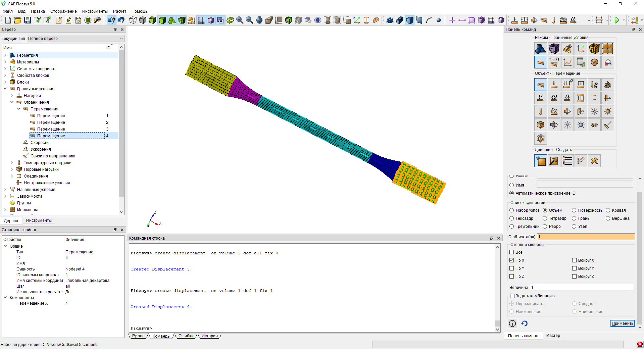Expand the Геометрия tree node
This screenshot has width=644, height=349.
(x=5, y=55)
